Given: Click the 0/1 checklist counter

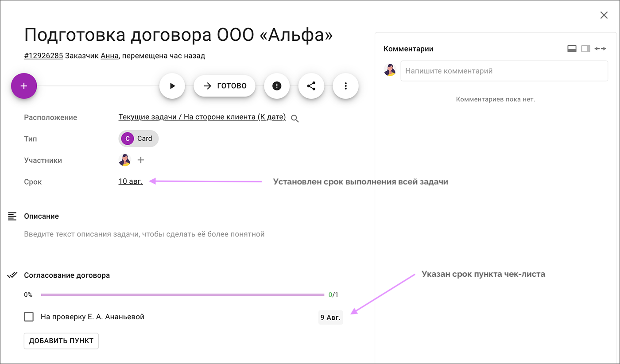Looking at the screenshot, I should [x=333, y=294].
